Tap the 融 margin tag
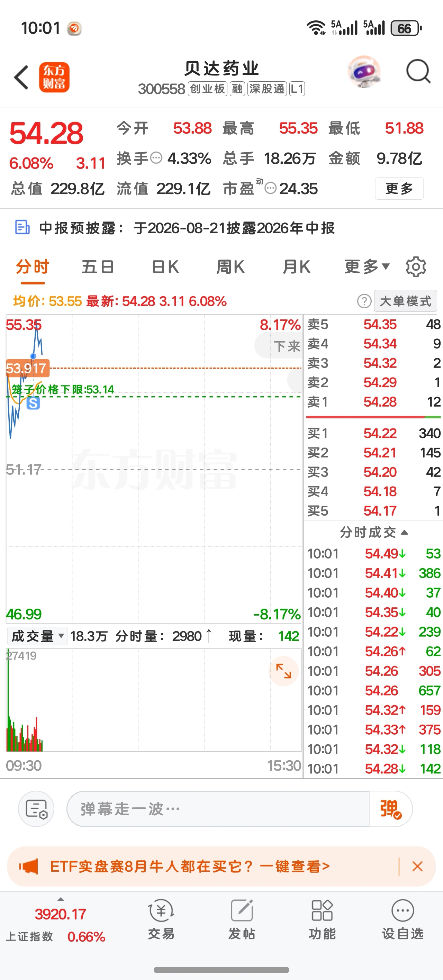The image size is (443, 980). click(237, 89)
